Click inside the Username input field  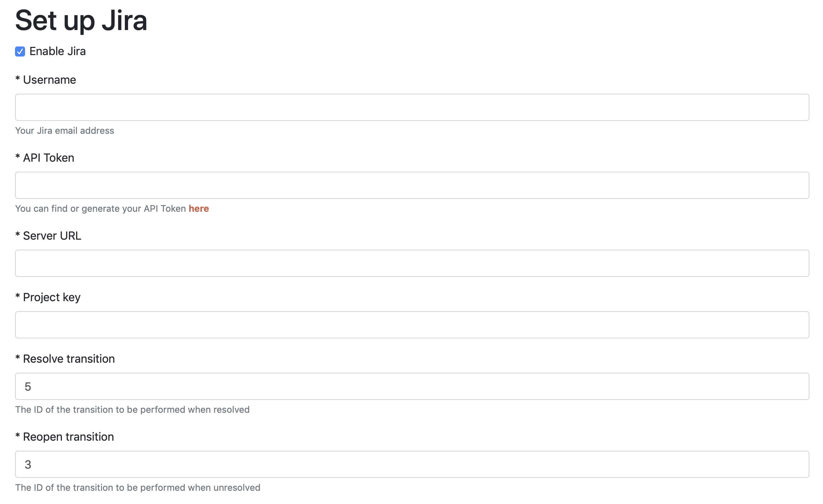point(411,107)
